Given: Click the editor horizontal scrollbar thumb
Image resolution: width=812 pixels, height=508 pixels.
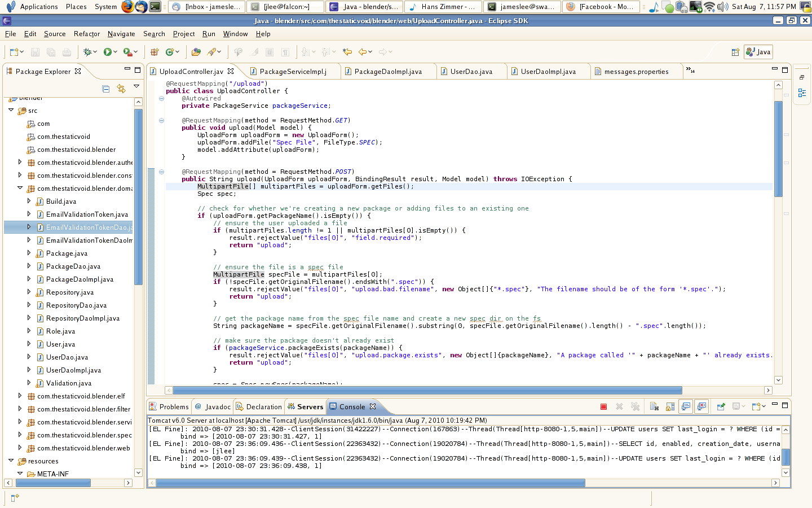Looking at the screenshot, I should [427, 390].
